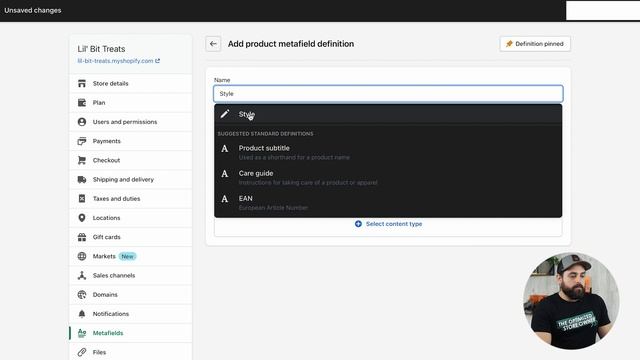This screenshot has height=360, width=640.
Task: Open Domains settings page
Action: tap(131, 294)
